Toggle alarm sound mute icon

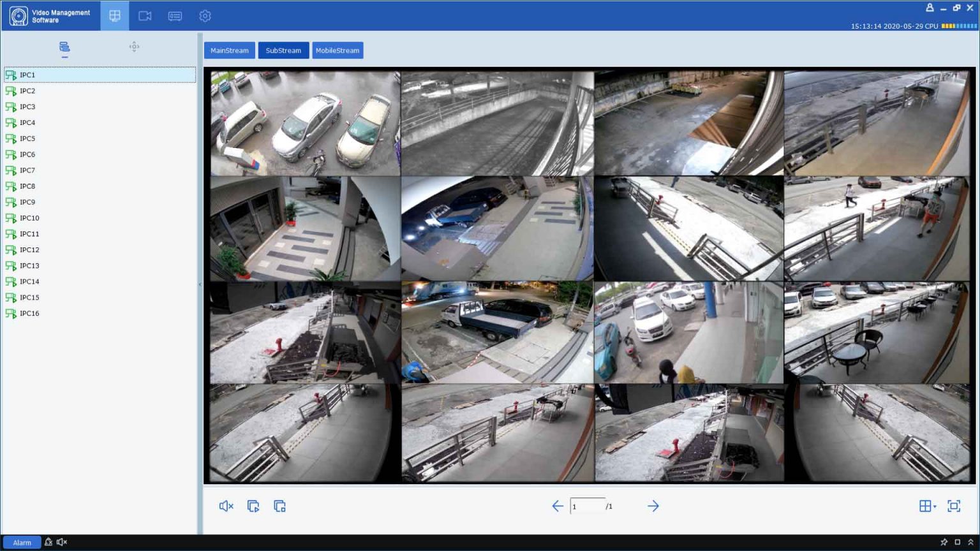point(62,542)
